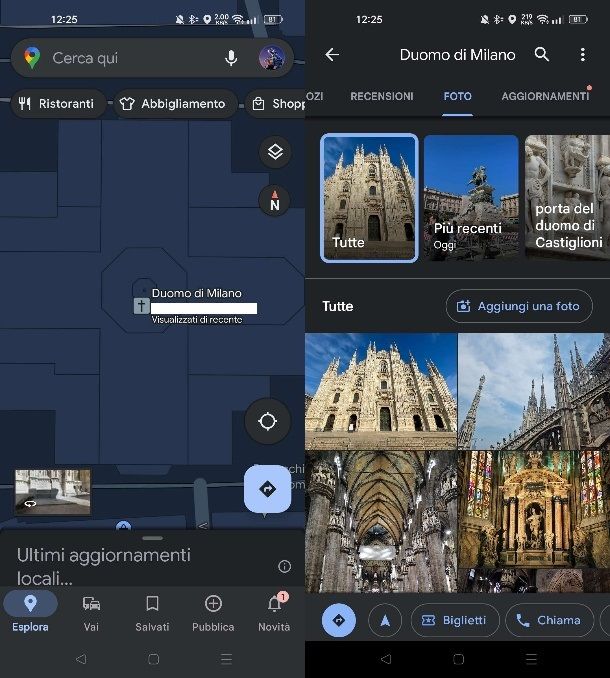Open porta del duomo di Castiglioni category
This screenshot has width=610, height=678.
pyautogui.click(x=567, y=198)
